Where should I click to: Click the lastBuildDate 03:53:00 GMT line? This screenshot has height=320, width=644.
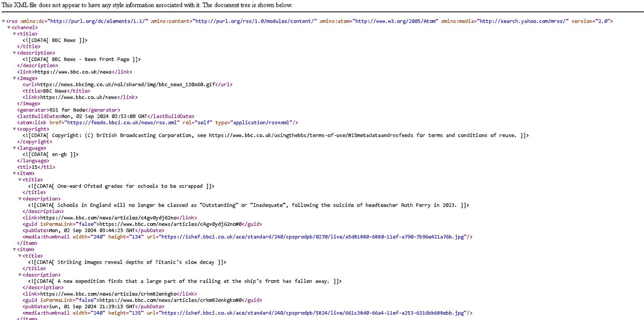click(x=106, y=116)
